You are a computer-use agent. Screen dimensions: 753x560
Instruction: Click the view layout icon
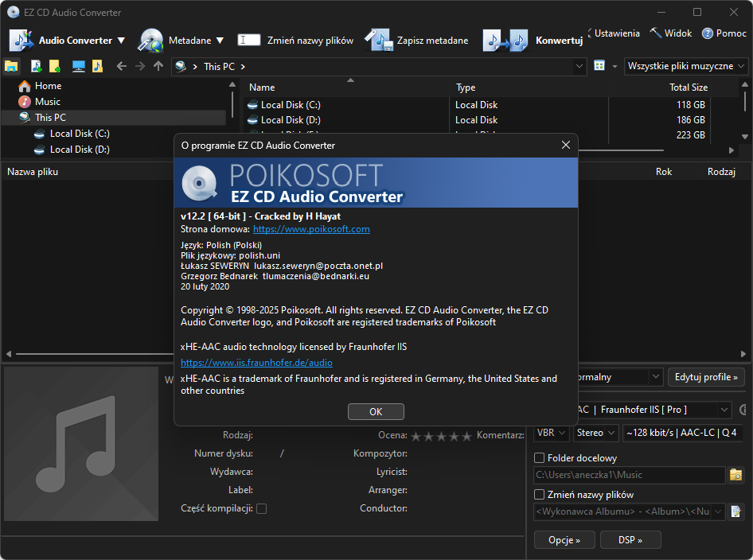coord(599,66)
